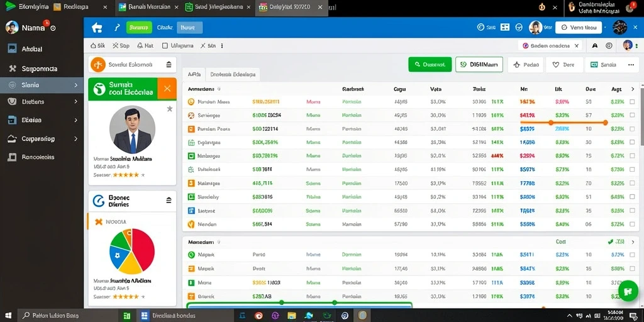Click the home icon in blue header
The width and height of the screenshot is (644, 322).
pyautogui.click(x=97, y=28)
